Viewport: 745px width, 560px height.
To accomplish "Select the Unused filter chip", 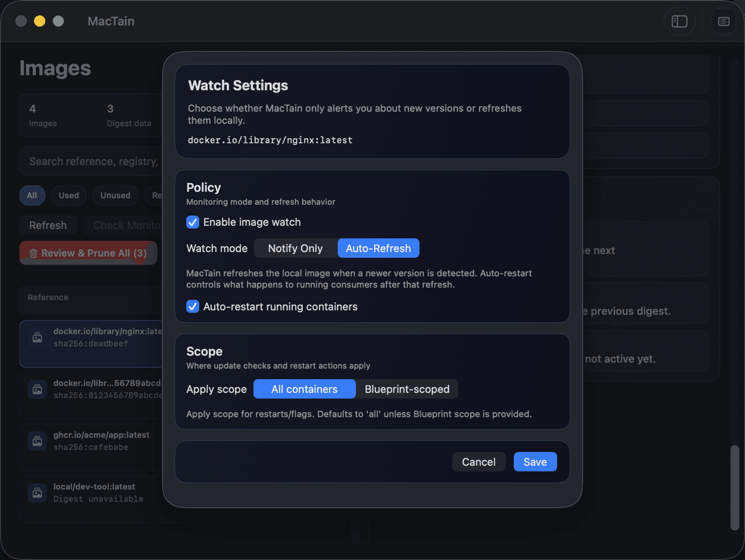I will click(x=115, y=195).
